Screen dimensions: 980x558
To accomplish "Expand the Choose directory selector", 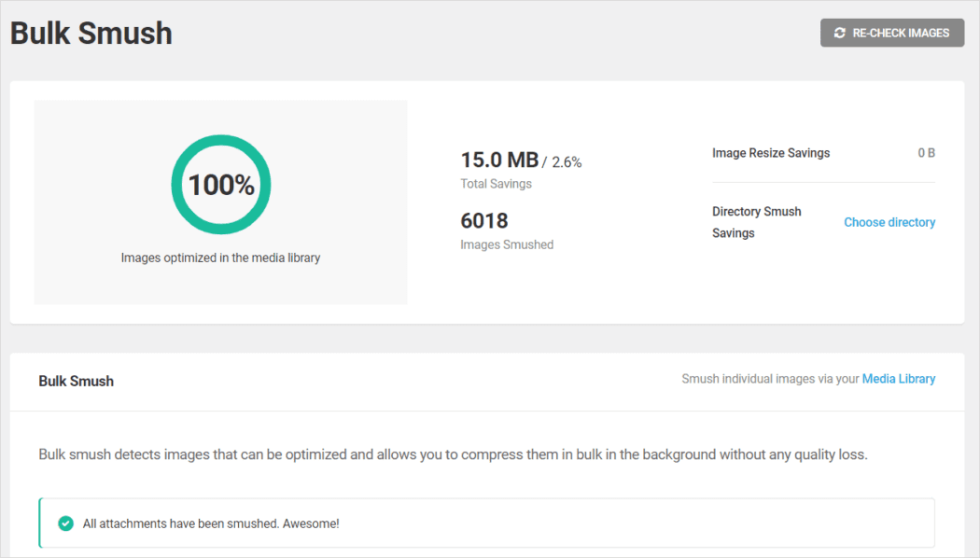I will [x=889, y=222].
